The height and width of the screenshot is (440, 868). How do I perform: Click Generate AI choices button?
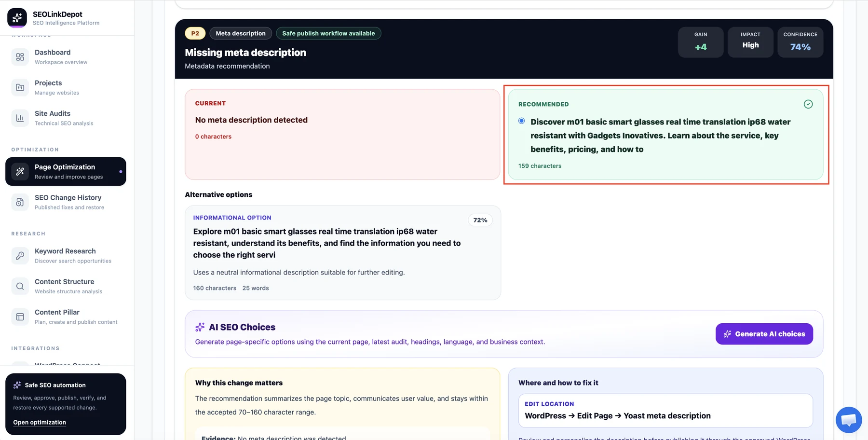pyautogui.click(x=764, y=334)
